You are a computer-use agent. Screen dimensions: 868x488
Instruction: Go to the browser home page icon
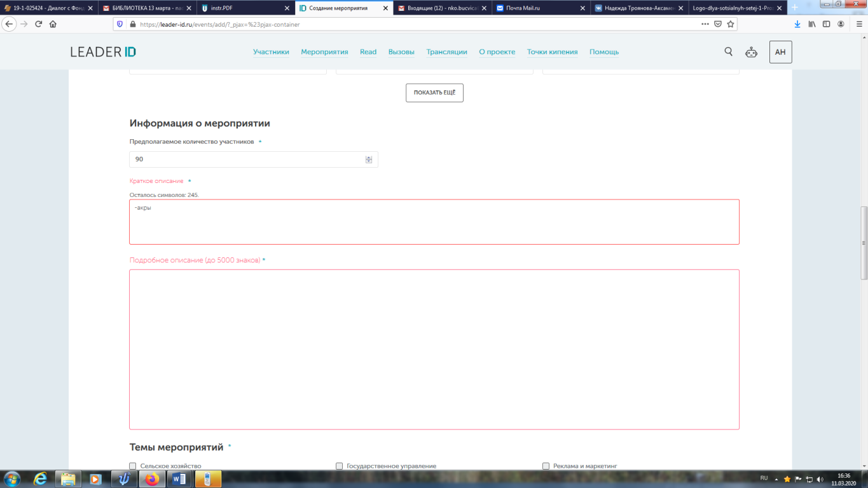click(53, 24)
